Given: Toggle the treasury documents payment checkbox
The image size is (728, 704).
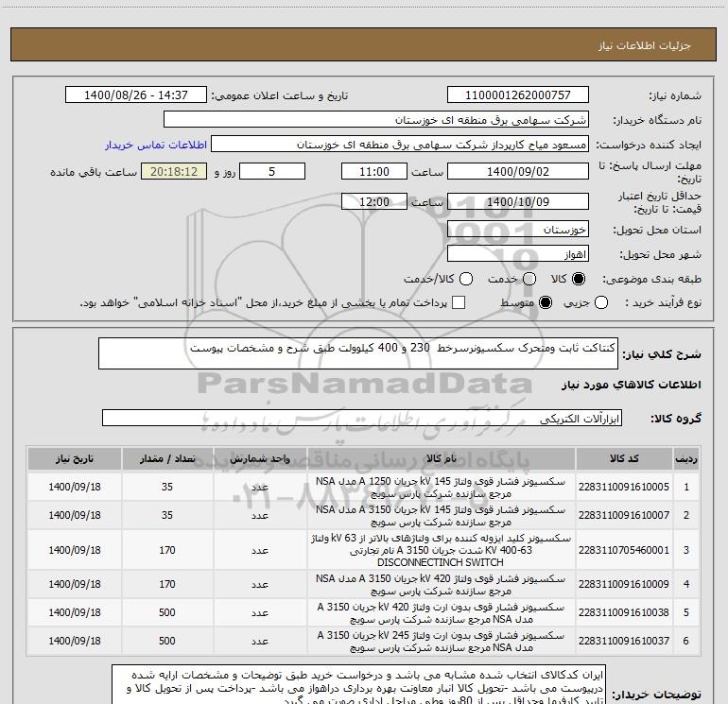Looking at the screenshot, I should coord(459,302).
